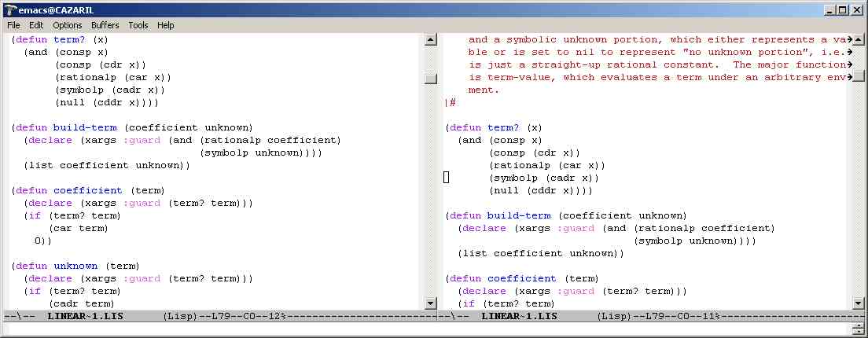868x338 pixels.
Task: Click the right pane scrollbar down arrow
Action: coord(859,303)
